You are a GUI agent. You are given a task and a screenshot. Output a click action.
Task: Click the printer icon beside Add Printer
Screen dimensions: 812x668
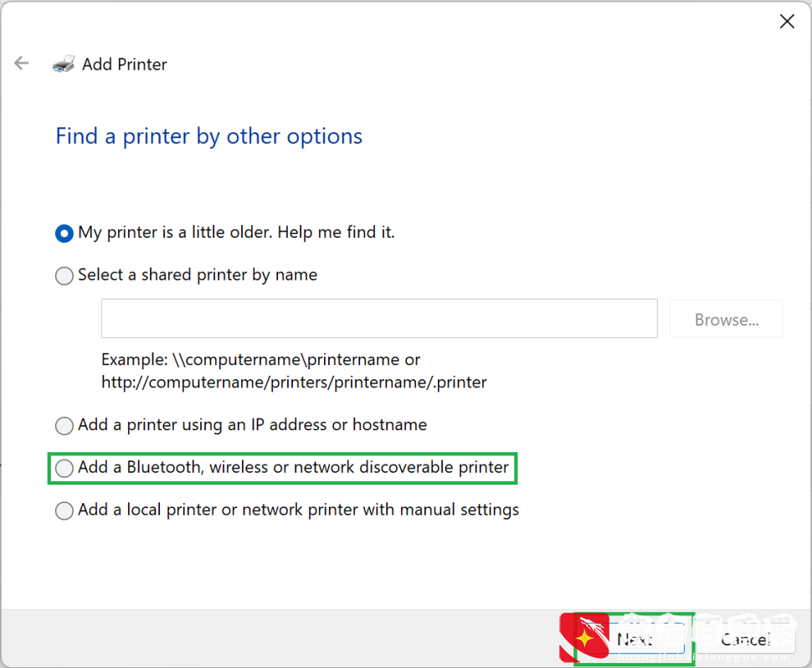coord(64,64)
